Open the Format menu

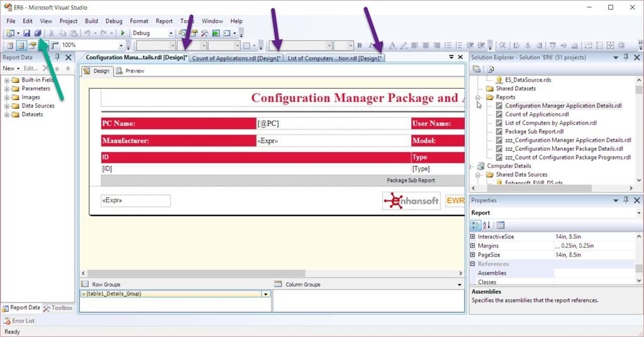pyautogui.click(x=139, y=21)
